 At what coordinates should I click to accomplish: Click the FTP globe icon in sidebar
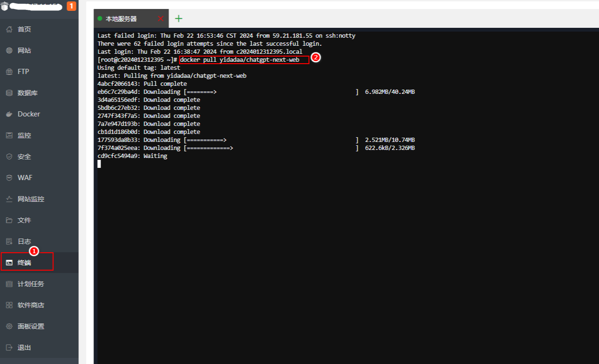pos(9,72)
